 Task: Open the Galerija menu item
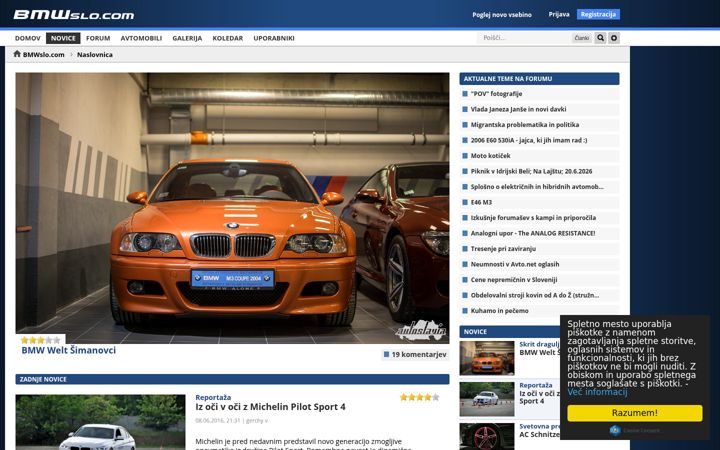[x=187, y=38]
